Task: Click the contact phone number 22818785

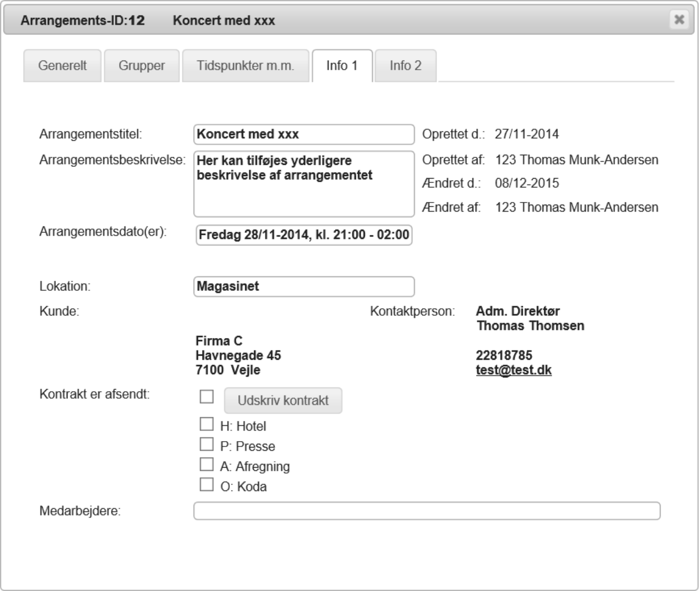Action: 504,356
